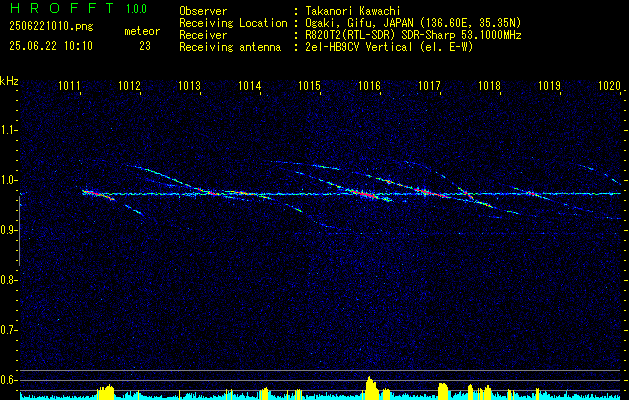Click the 1019 time axis marker
Screen dimensions: 629x400
[x=549, y=86]
